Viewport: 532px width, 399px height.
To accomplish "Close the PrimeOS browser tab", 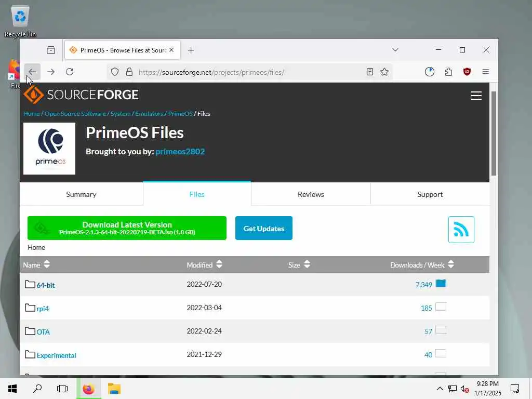I will point(171,50).
